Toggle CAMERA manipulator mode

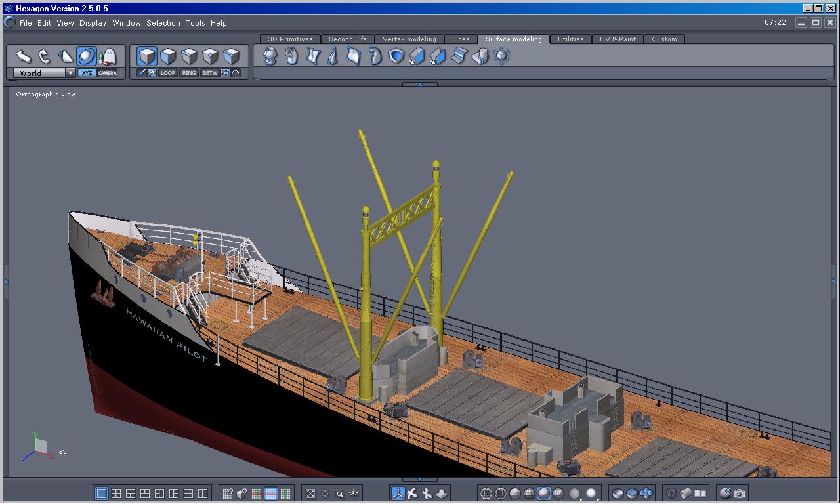(108, 73)
